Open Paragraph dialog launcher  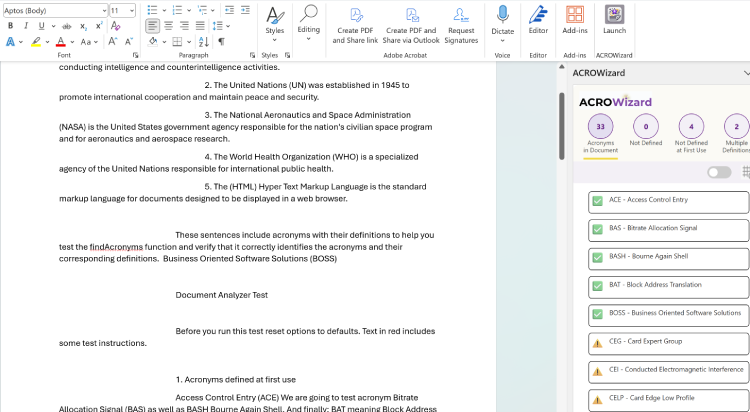point(253,55)
